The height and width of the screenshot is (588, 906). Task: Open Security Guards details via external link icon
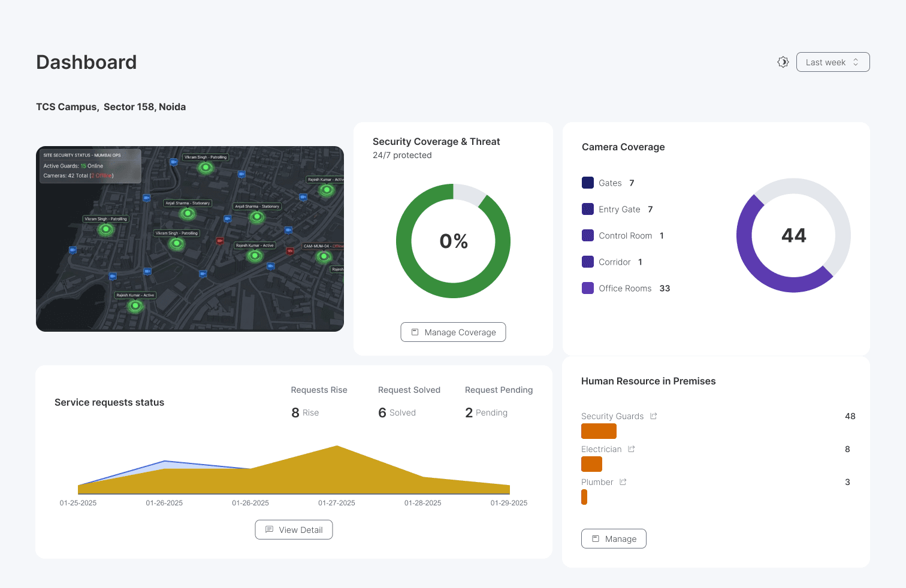click(x=653, y=416)
